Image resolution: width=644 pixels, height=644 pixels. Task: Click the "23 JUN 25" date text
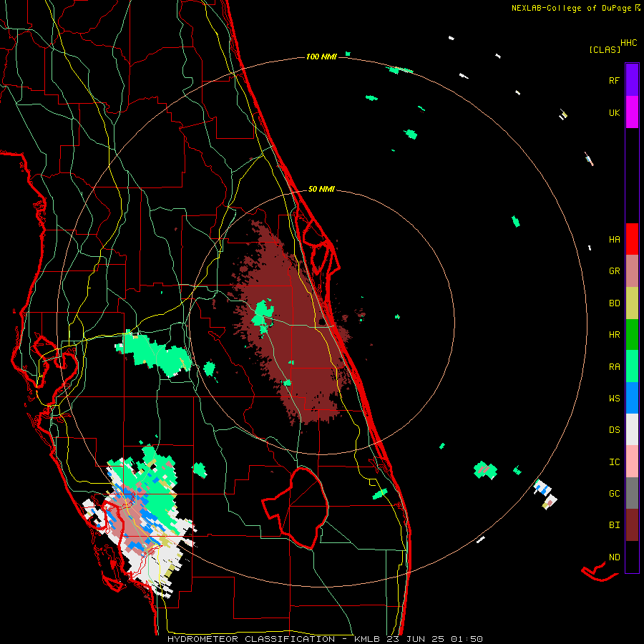pyautogui.click(x=416, y=639)
